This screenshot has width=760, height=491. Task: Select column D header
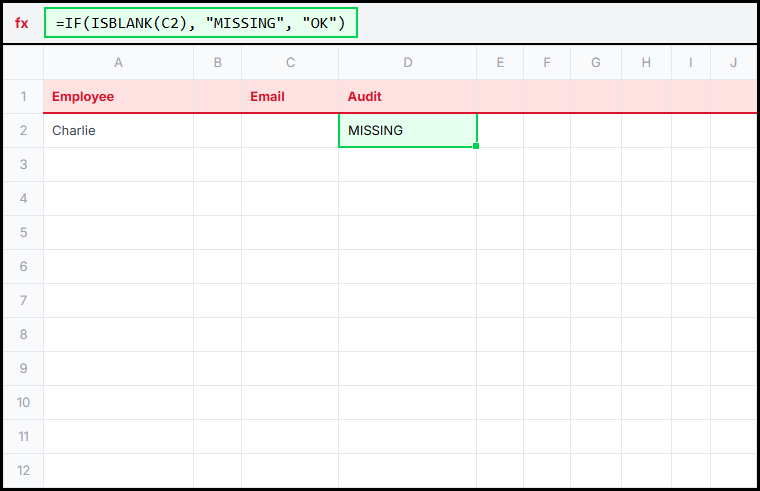point(408,63)
